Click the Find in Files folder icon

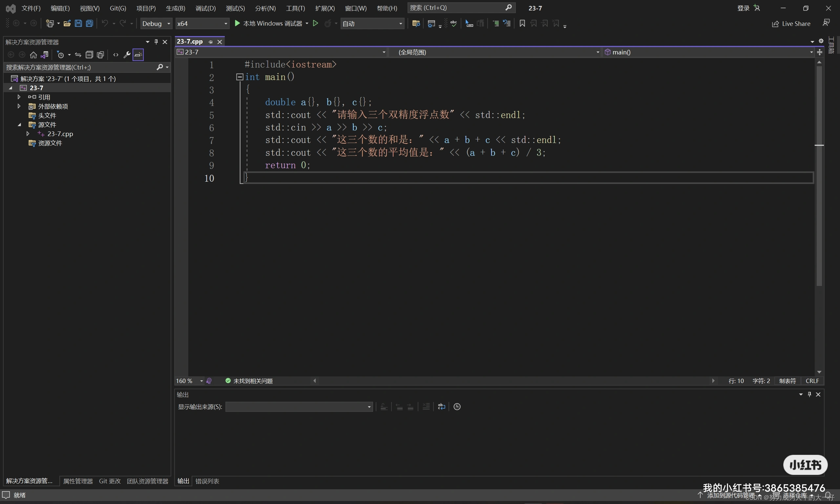(416, 23)
